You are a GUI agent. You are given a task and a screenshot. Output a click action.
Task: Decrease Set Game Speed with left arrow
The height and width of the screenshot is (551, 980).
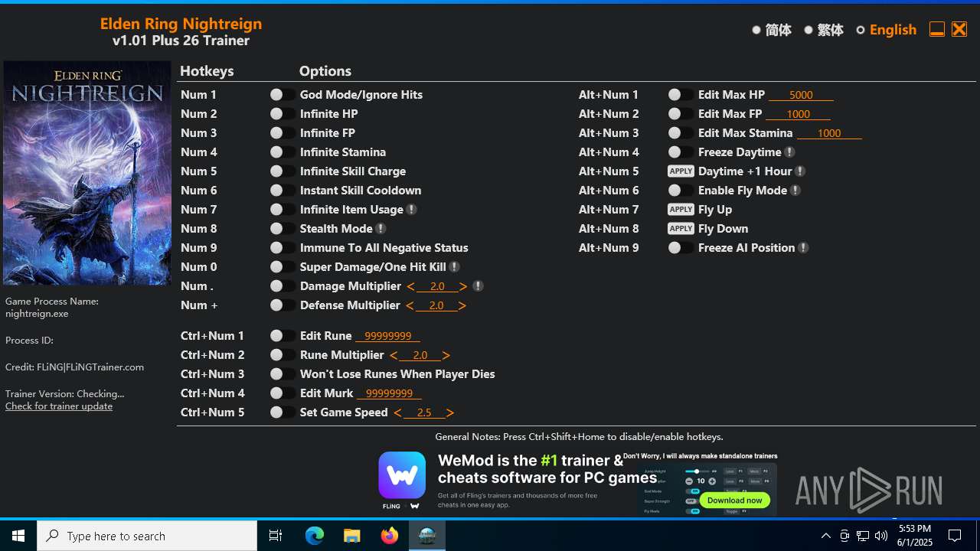[x=397, y=412]
